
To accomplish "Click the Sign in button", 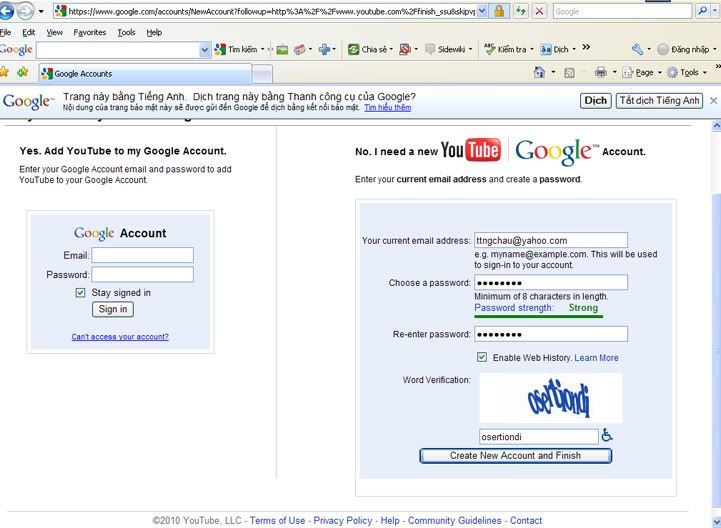I will (113, 309).
